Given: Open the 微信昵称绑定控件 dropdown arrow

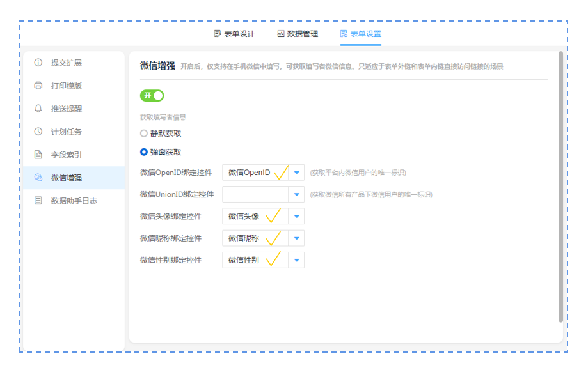Looking at the screenshot, I should tap(296, 238).
